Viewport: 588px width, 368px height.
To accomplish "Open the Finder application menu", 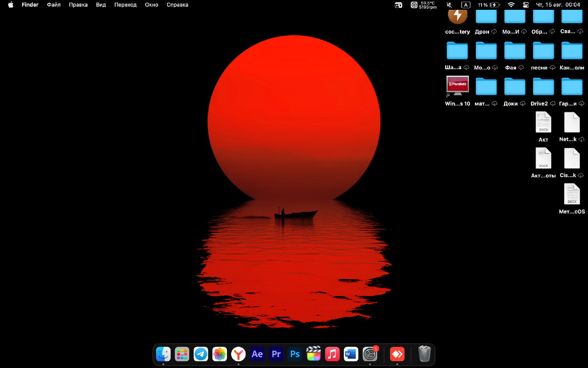I will pyautogui.click(x=30, y=5).
